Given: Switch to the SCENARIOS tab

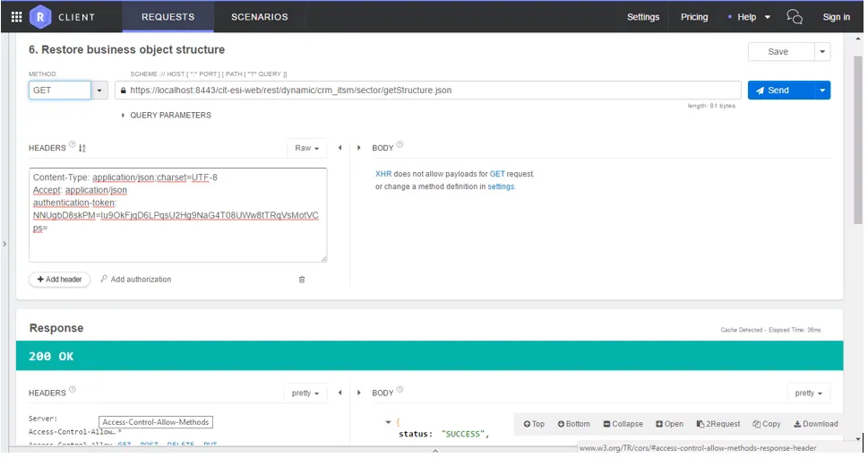Looking at the screenshot, I should tap(261, 17).
